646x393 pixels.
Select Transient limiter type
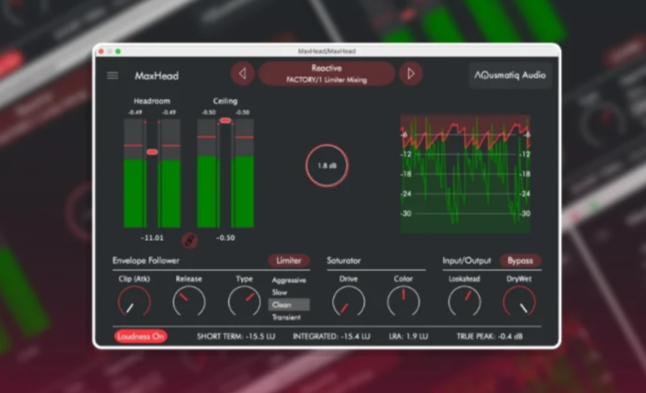click(286, 317)
